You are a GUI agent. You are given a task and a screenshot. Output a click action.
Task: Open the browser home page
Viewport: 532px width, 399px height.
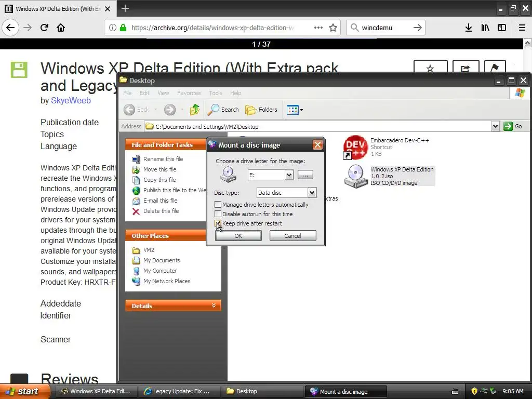coord(61,28)
